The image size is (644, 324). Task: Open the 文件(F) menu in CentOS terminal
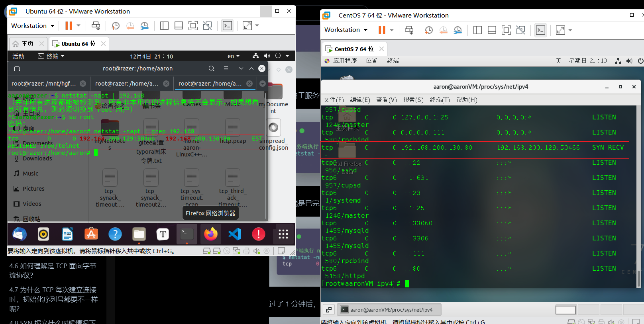(334, 100)
